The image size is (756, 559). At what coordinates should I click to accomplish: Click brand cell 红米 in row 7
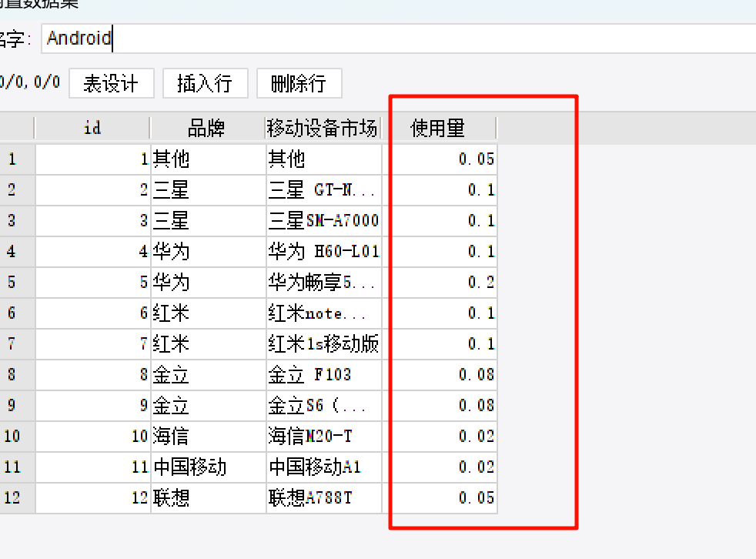coord(209,344)
